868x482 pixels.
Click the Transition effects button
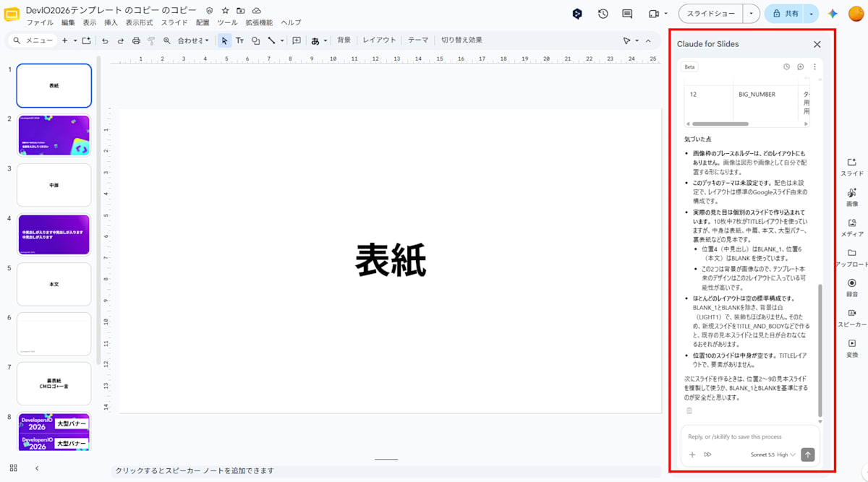461,40
